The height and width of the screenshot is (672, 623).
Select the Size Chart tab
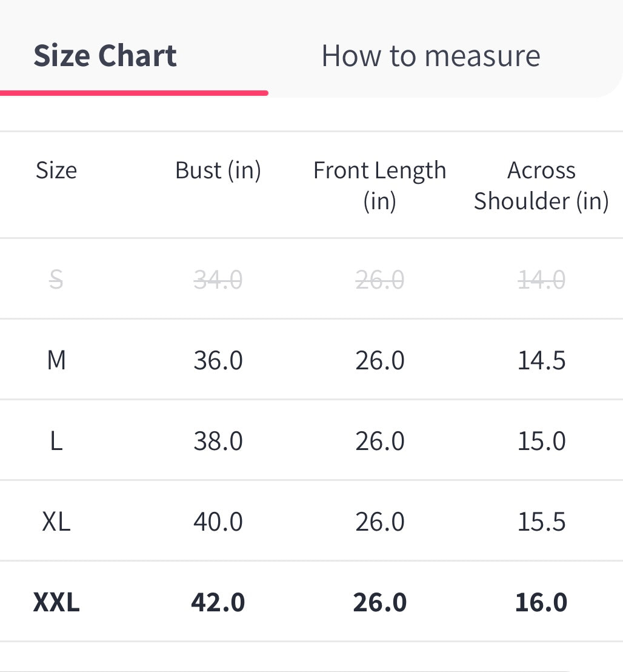(x=105, y=56)
